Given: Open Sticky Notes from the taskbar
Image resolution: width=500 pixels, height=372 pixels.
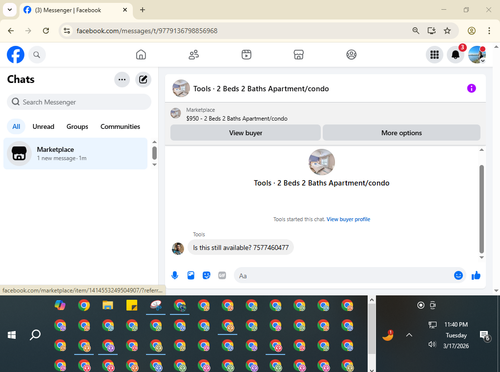Looking at the screenshot, I should [x=132, y=305].
